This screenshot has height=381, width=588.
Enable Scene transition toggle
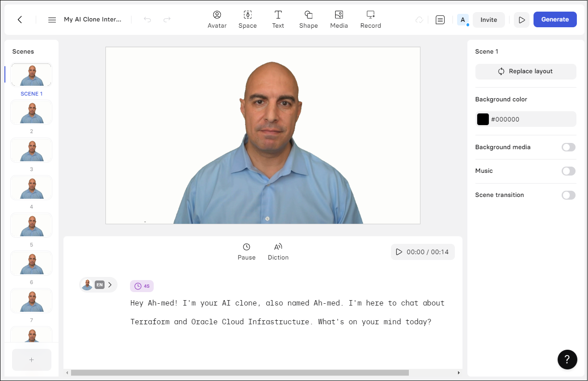(x=568, y=195)
